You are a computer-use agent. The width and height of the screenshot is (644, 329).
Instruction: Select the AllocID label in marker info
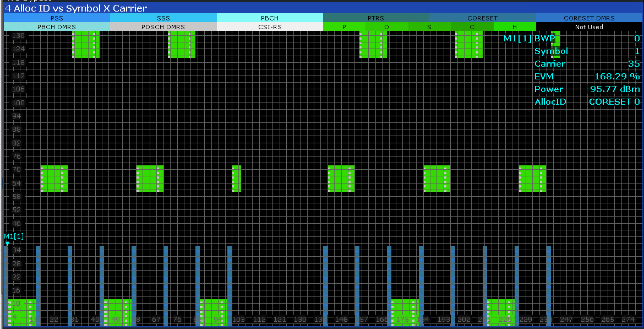(x=550, y=102)
